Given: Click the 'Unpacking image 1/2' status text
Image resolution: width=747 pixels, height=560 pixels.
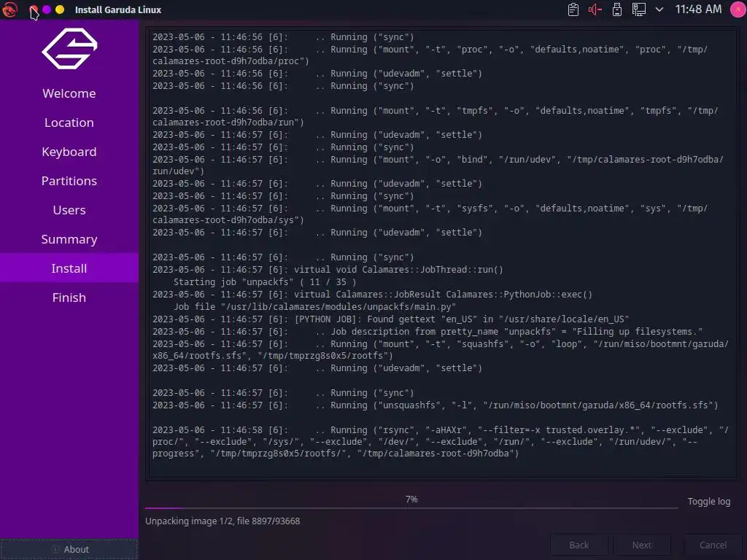Looking at the screenshot, I should pos(222,521).
